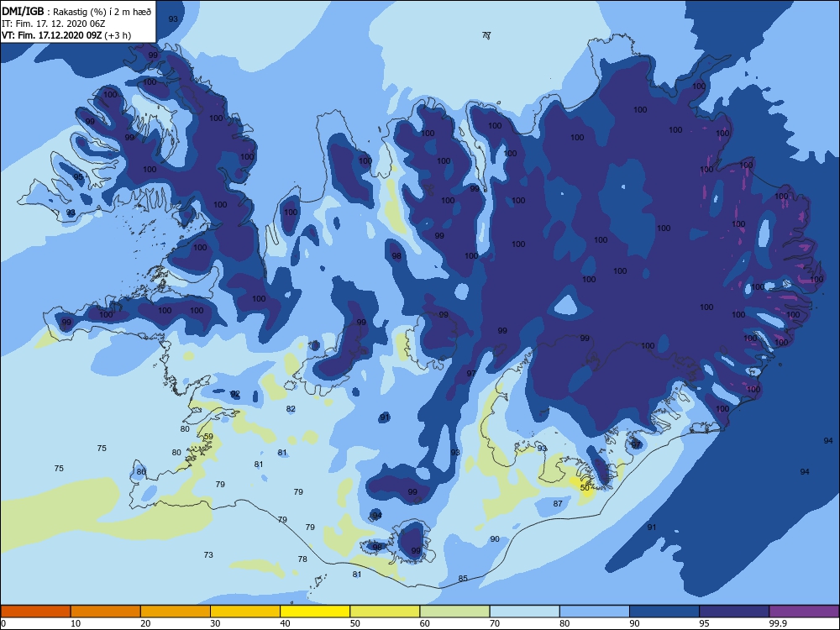Click the '59' humidity value on the map
The height and width of the screenshot is (630, 840).
click(x=208, y=436)
